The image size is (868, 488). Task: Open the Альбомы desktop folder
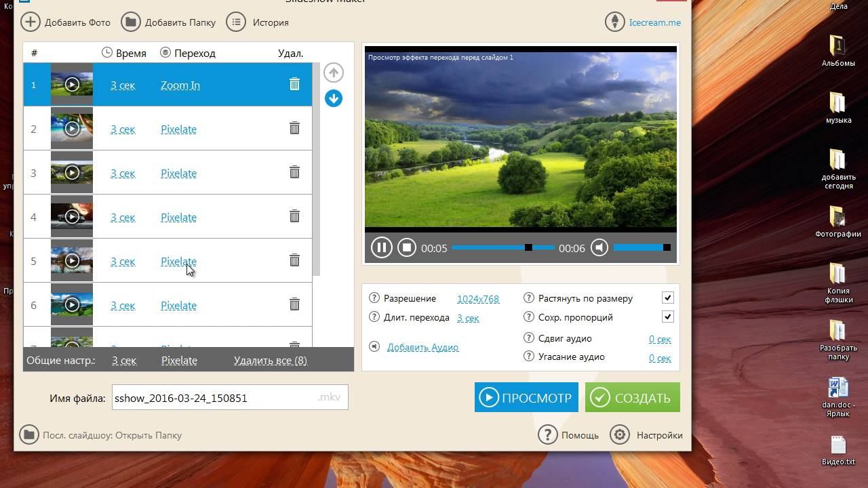(838, 51)
